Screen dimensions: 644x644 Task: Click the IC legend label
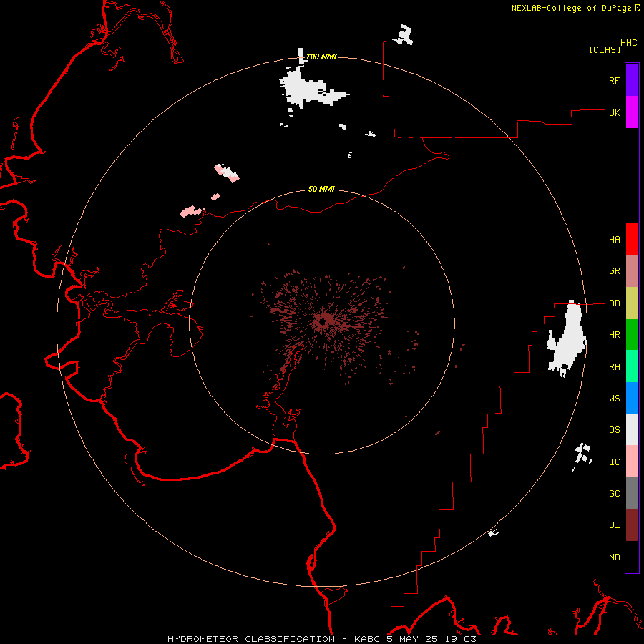[x=614, y=462]
